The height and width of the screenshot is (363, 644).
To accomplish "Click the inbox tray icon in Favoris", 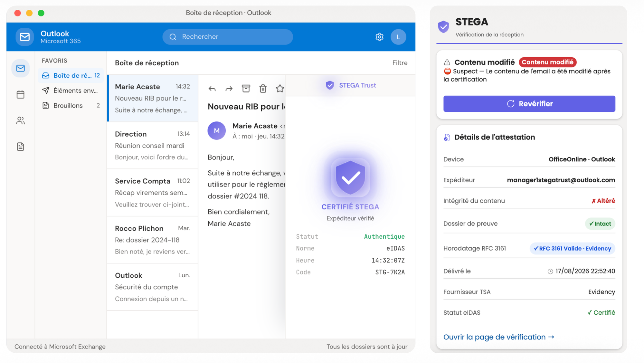I will pyautogui.click(x=46, y=75).
